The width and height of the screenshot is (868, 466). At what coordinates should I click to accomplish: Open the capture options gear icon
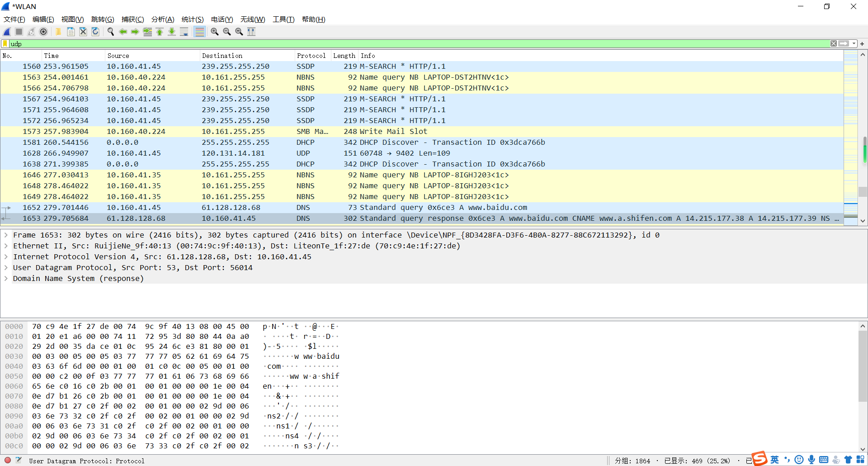pyautogui.click(x=43, y=32)
